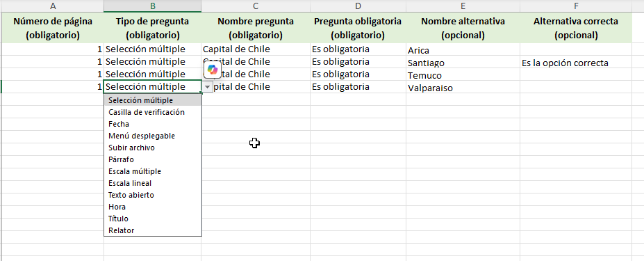Select "Párrafo" from the dropdown list
This screenshot has height=261, width=644.
click(153, 159)
